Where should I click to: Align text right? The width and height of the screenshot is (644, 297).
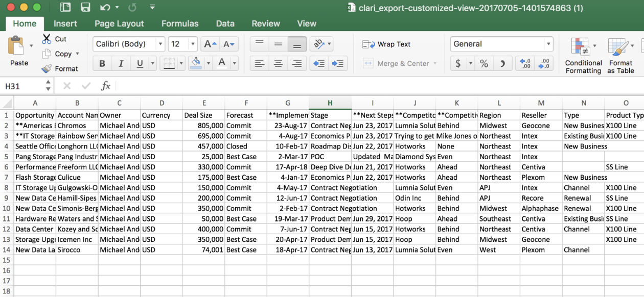tap(296, 64)
